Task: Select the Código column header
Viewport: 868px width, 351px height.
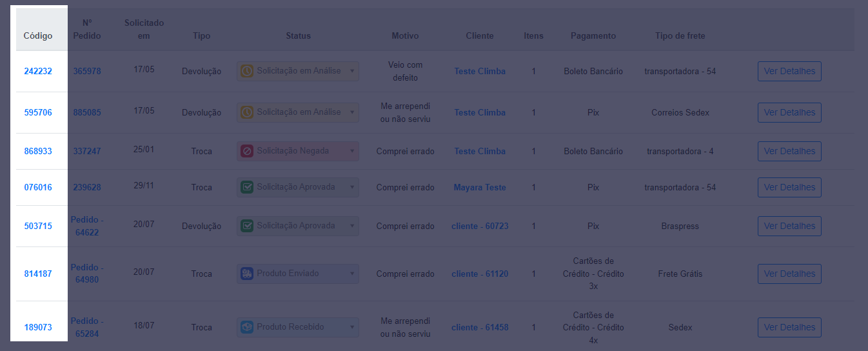Action: (x=38, y=35)
